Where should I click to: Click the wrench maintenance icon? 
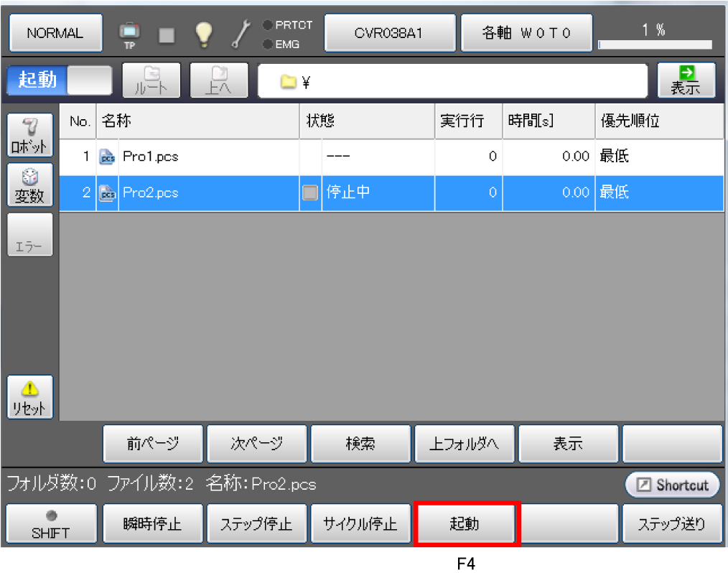point(241,33)
